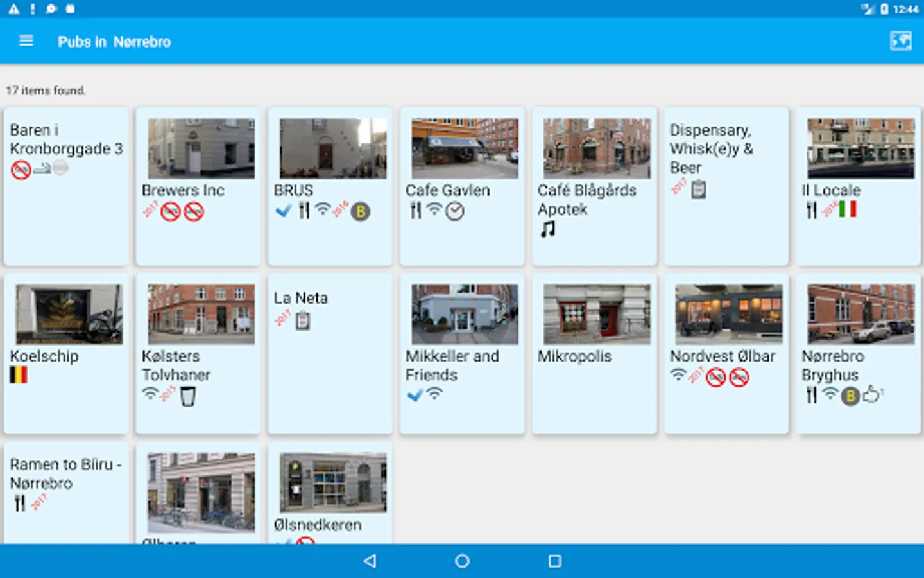Tap the thumbs-up icon on Nørrebro Bryghus
This screenshot has width=924, height=578.
[873, 394]
